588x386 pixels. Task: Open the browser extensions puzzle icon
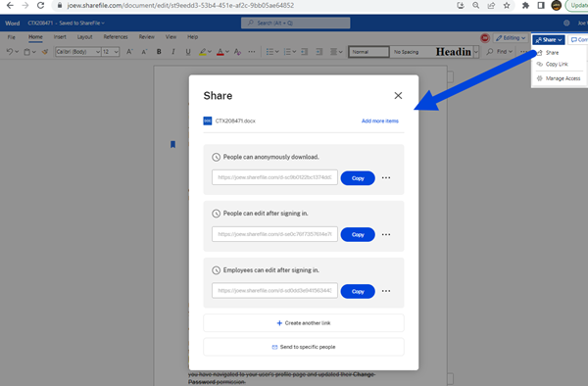pyautogui.click(x=525, y=5)
